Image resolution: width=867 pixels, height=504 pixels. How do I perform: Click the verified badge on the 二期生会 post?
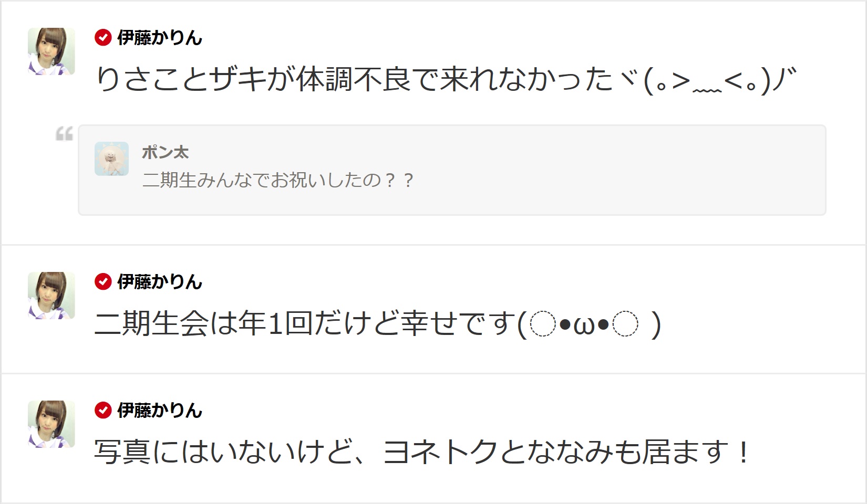(103, 282)
